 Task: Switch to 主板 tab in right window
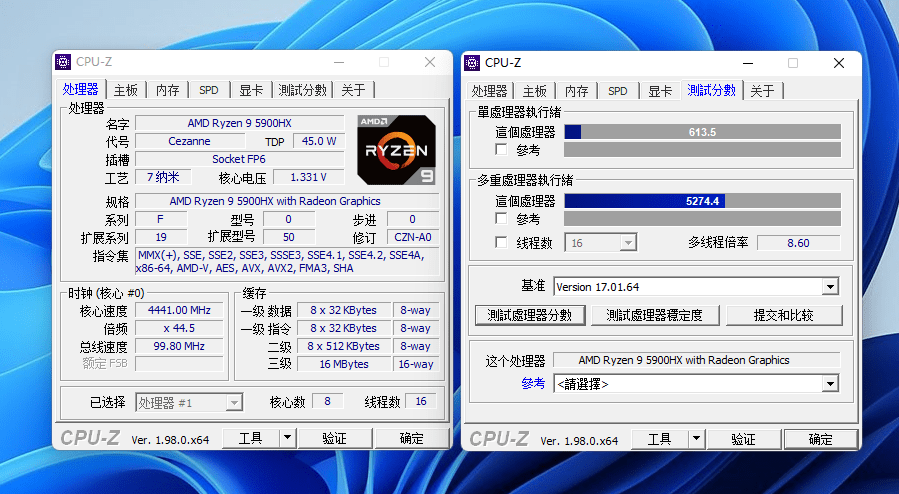pyautogui.click(x=534, y=91)
